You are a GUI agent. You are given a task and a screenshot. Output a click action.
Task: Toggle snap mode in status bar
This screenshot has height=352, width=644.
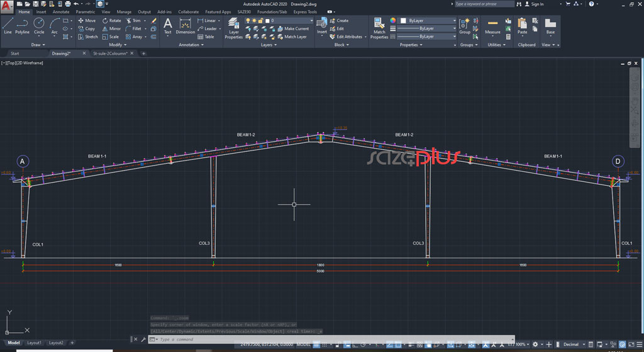325,344
